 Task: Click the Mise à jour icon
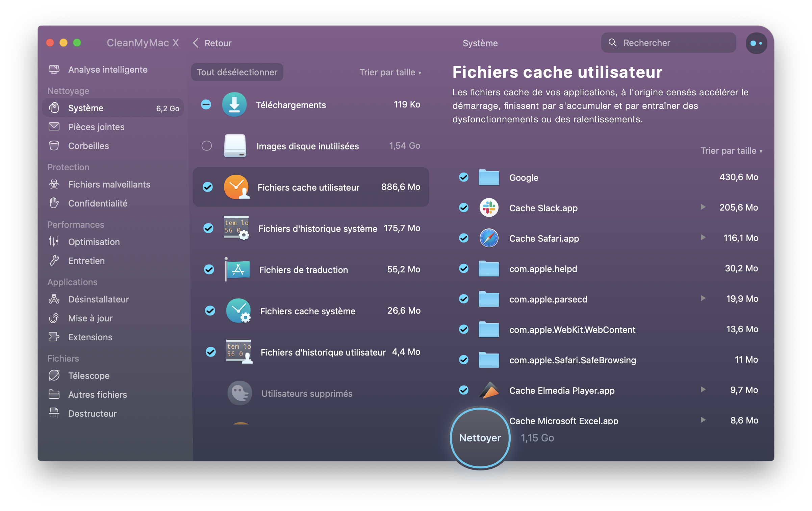[54, 318]
